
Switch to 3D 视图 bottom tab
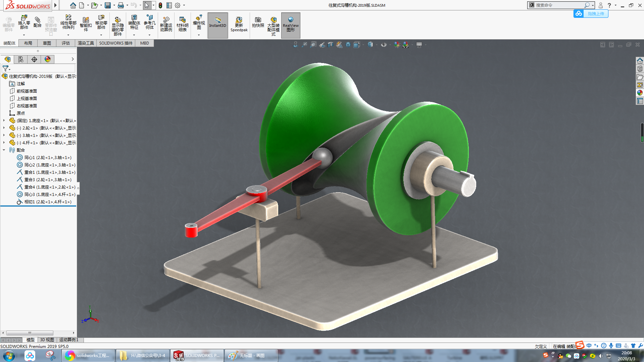click(47, 340)
